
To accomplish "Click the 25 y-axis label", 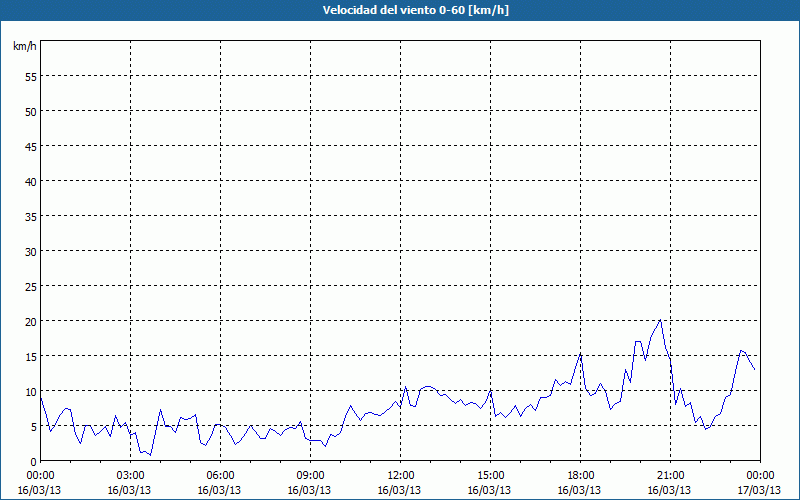I will (31, 286).
